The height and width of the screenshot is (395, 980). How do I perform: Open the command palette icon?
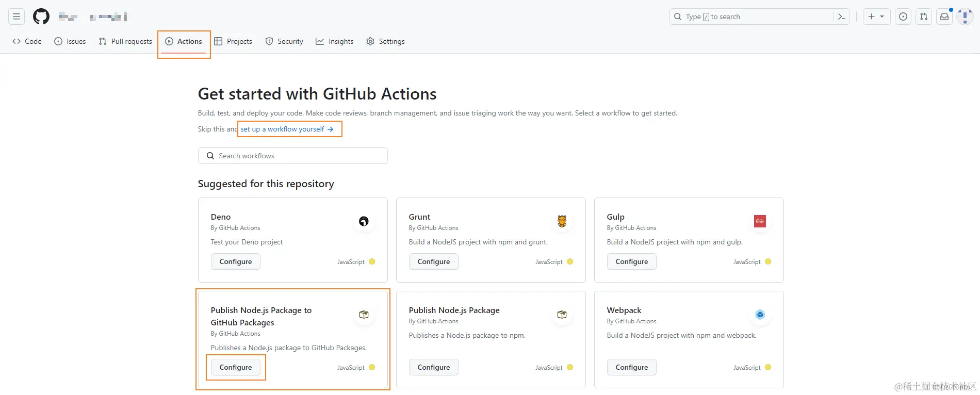(x=841, y=17)
